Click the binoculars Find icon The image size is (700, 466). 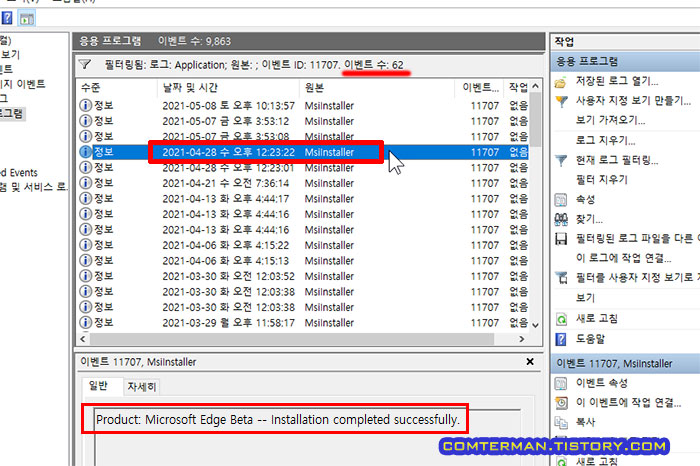pos(561,219)
